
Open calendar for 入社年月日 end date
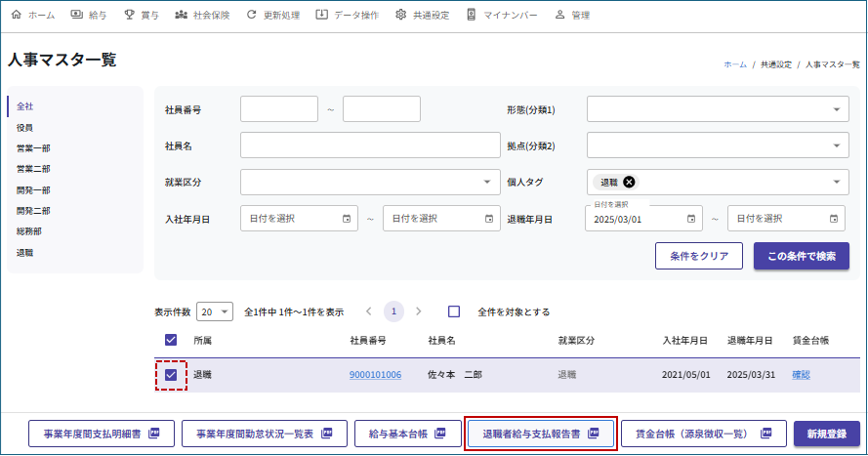pyautogui.click(x=489, y=219)
